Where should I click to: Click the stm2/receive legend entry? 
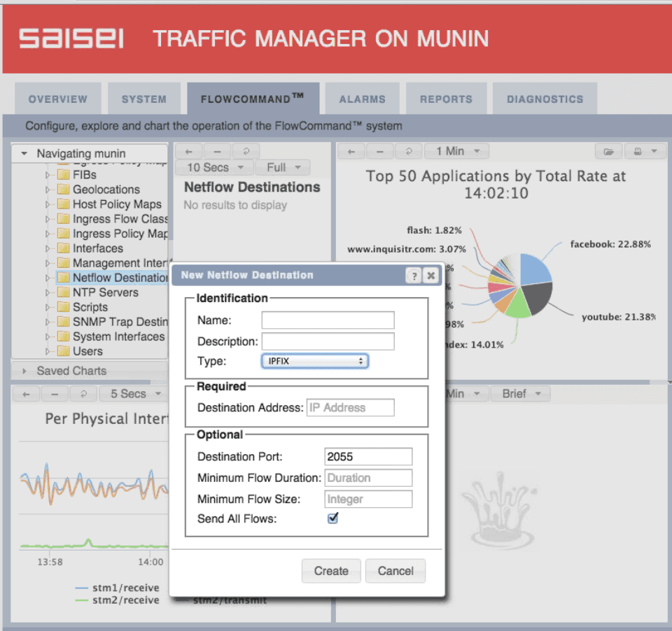[117, 600]
